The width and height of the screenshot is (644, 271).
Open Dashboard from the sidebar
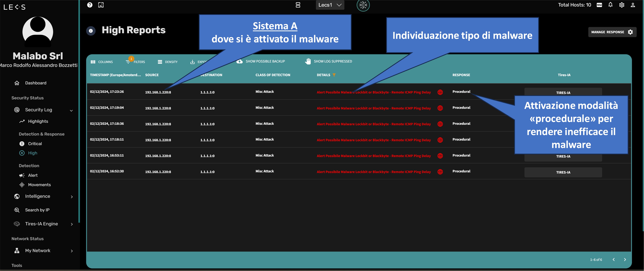[x=35, y=83]
